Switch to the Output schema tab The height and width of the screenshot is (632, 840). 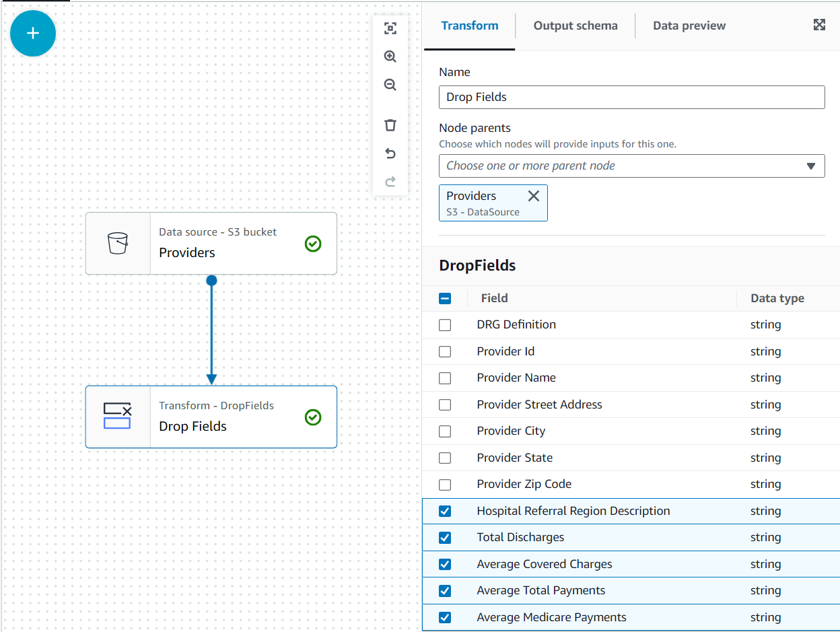[575, 26]
